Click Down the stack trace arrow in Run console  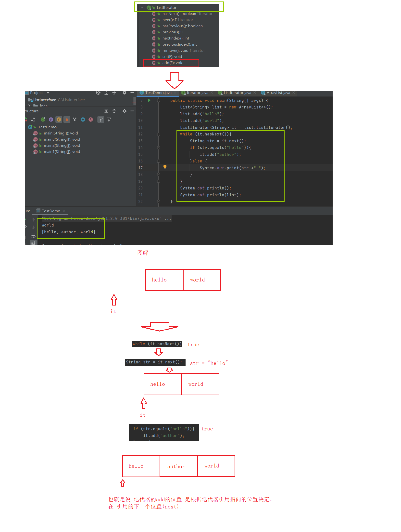coord(33,228)
